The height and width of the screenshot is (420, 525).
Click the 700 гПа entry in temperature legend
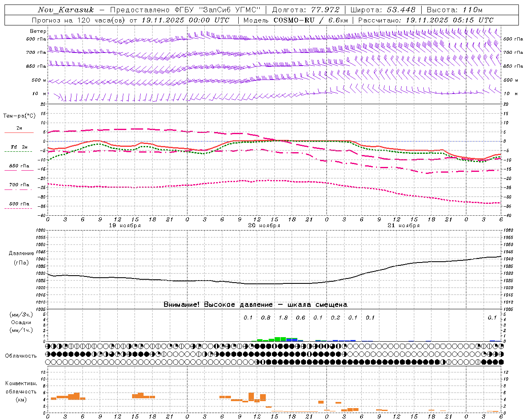click(19, 185)
